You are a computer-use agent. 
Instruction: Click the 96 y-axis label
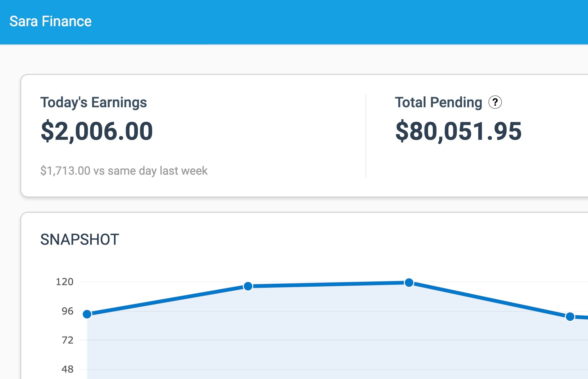pyautogui.click(x=67, y=311)
